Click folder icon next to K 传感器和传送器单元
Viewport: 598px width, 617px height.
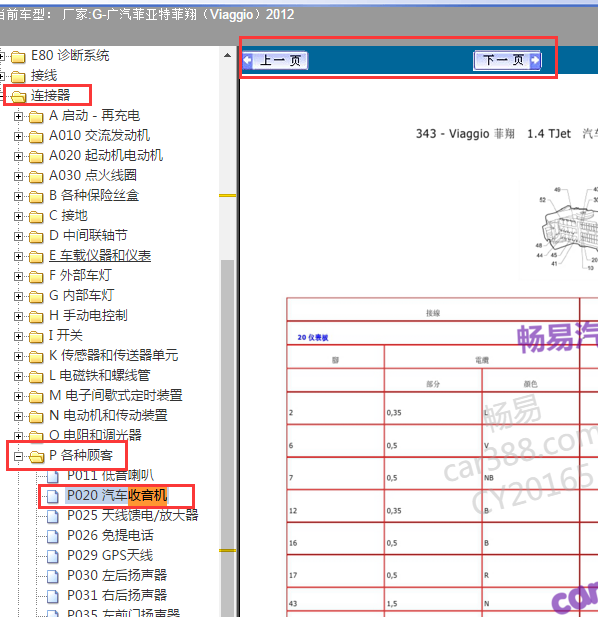[36, 357]
